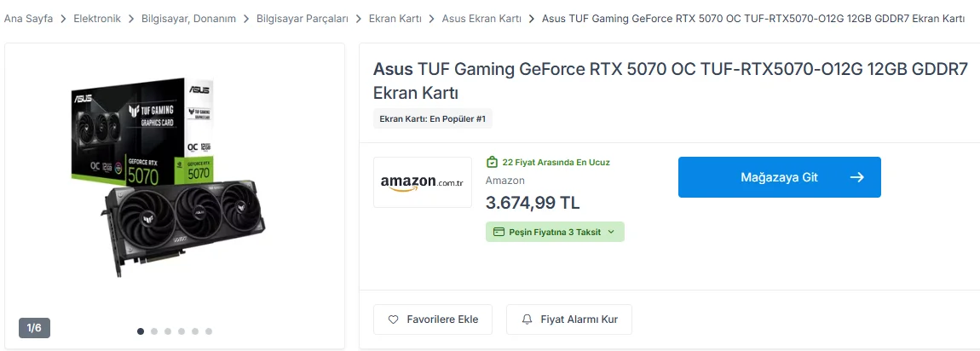Screen dimensions: 980x351
Task: Click the Ekran Kartı: En Popüler #1 badge
Action: click(x=433, y=118)
